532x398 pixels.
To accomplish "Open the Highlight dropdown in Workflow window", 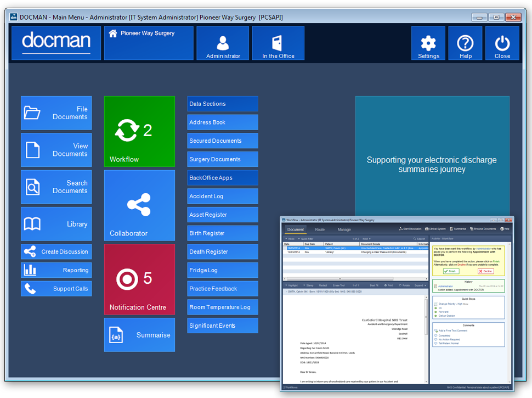I will click(291, 285).
